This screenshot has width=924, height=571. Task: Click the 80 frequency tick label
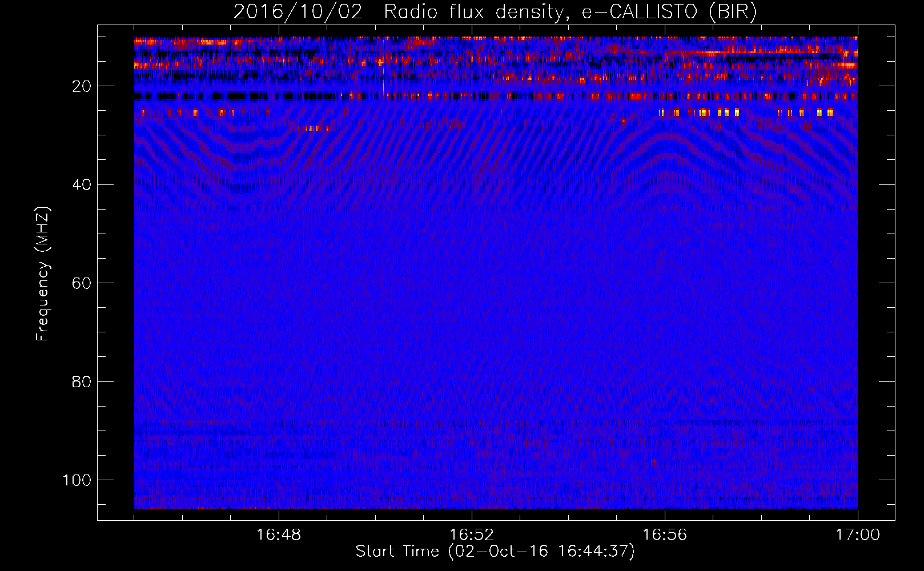click(x=82, y=382)
